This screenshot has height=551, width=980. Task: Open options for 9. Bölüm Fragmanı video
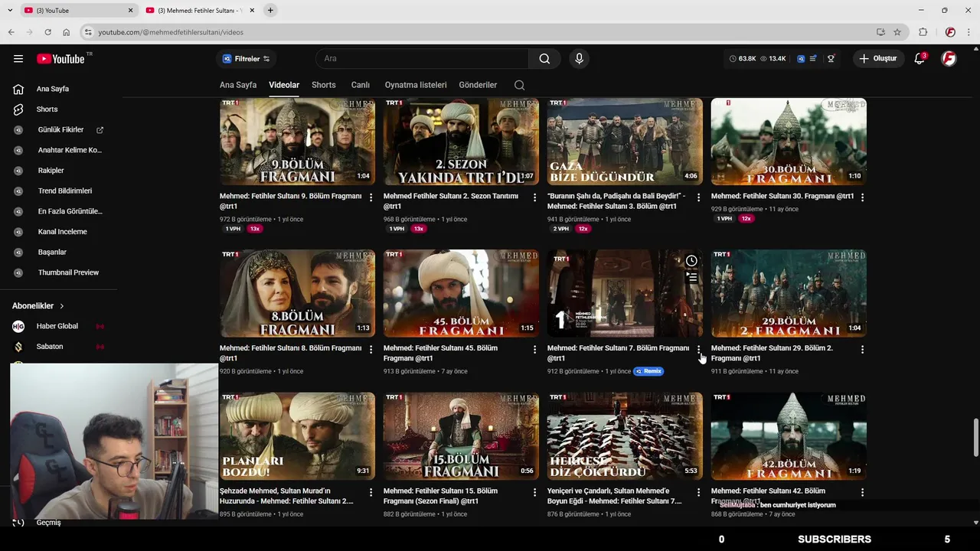[371, 197]
